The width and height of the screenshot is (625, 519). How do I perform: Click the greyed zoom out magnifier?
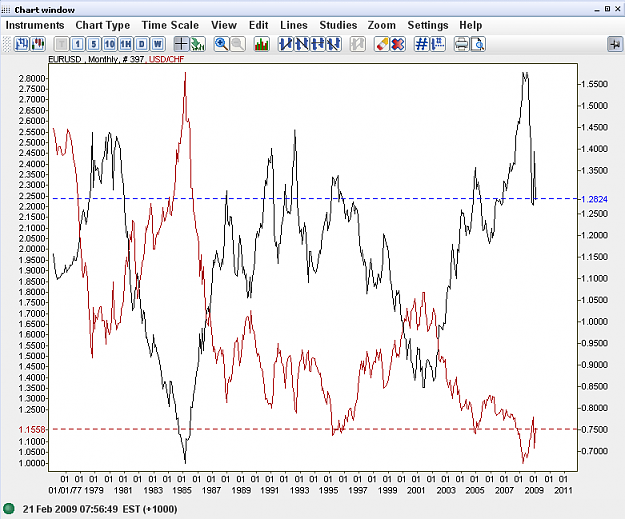(238, 44)
